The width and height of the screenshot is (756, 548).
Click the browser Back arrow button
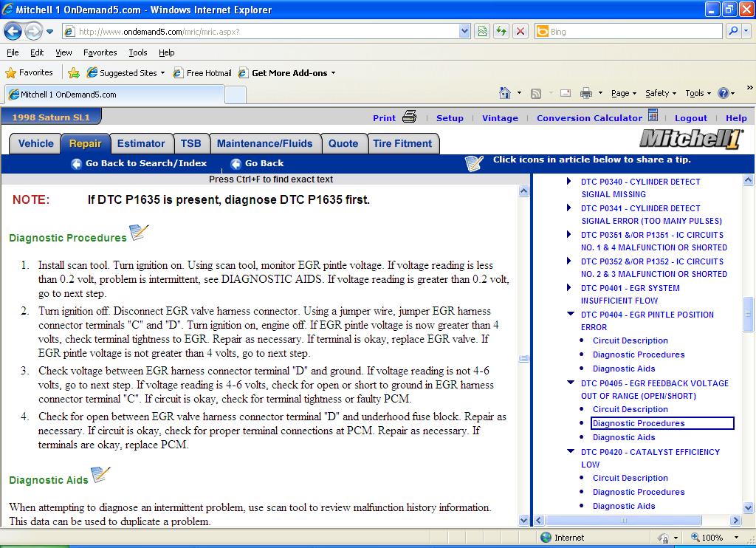click(x=13, y=32)
